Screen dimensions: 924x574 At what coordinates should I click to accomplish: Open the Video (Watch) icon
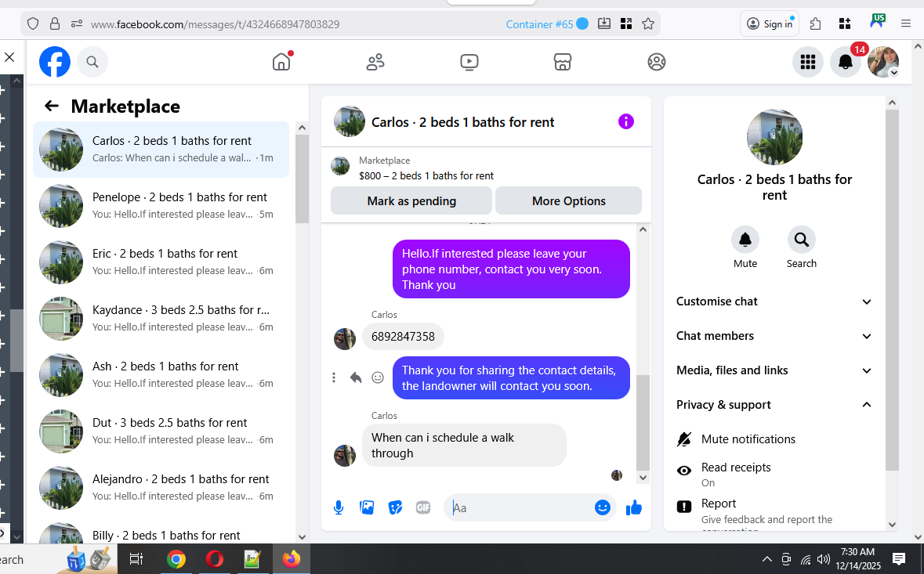point(469,62)
